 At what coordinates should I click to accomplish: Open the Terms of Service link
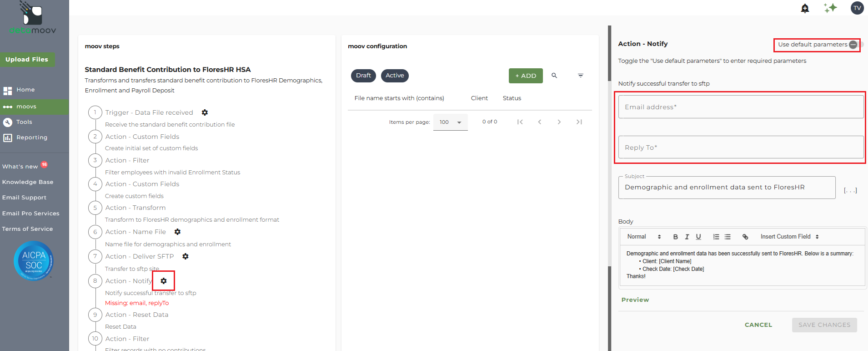click(x=27, y=229)
